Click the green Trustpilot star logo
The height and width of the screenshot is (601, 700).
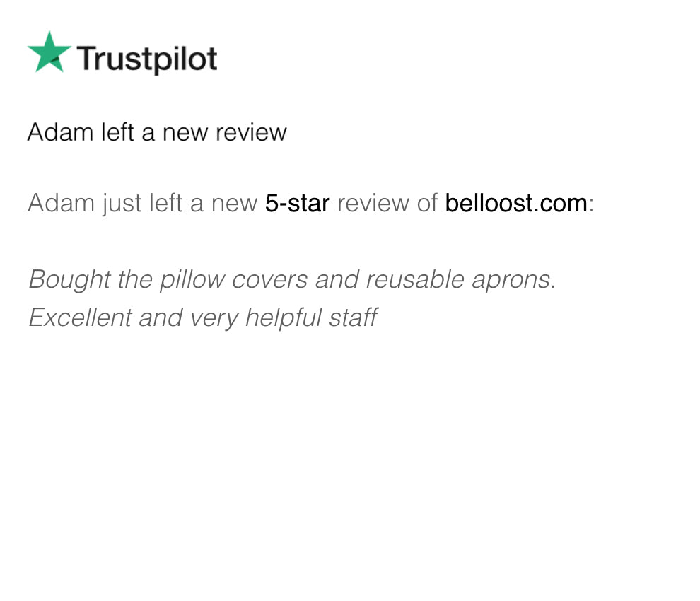(49, 52)
